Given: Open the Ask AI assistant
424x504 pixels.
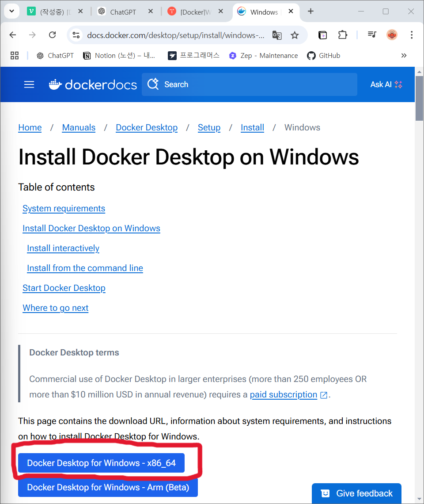Looking at the screenshot, I should click(386, 84).
